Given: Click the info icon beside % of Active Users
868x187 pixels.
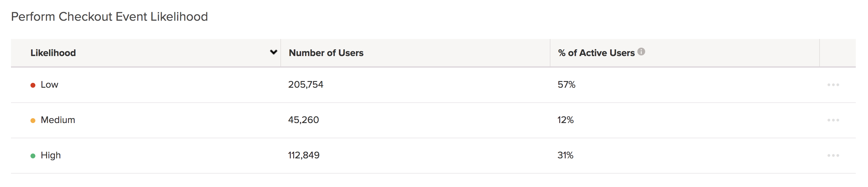Looking at the screenshot, I should pos(641,51).
